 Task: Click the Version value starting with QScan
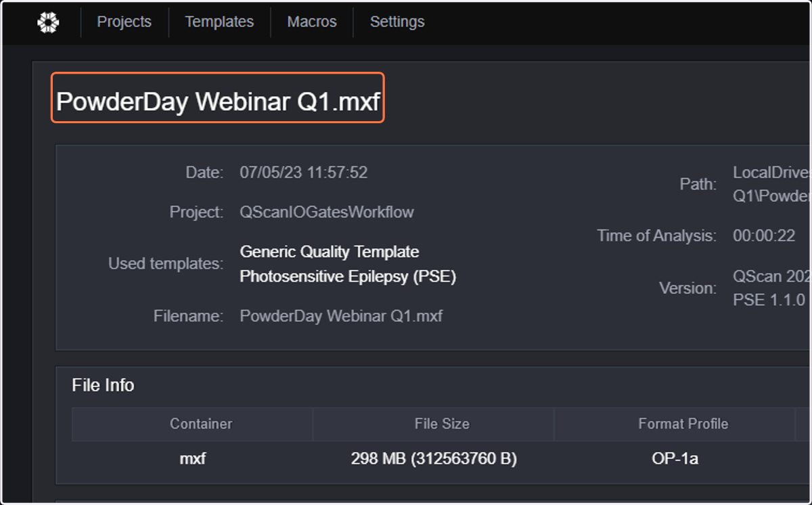click(x=772, y=288)
